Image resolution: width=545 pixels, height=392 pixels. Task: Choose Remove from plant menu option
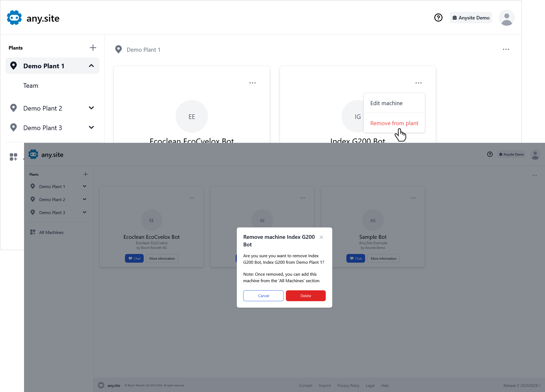click(394, 123)
